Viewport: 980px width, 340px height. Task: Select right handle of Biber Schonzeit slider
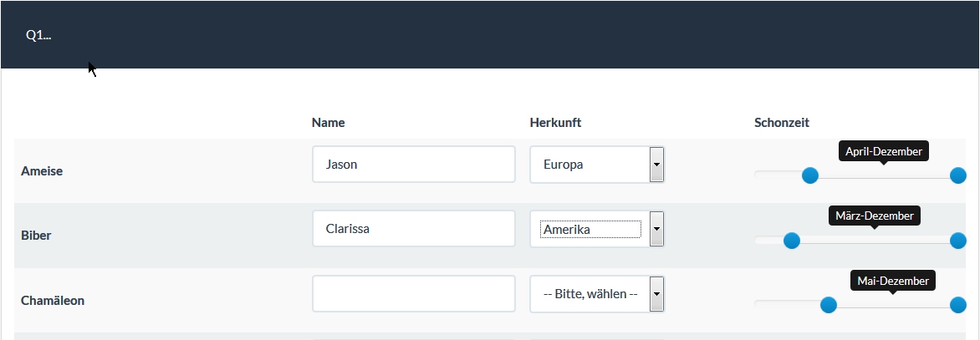(958, 241)
